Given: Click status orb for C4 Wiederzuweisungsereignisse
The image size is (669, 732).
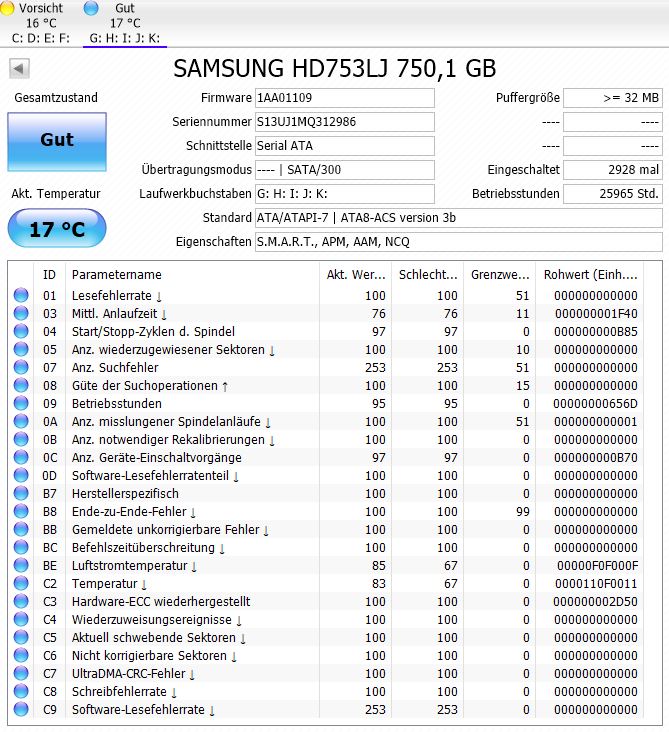Looking at the screenshot, I should 21,619.
